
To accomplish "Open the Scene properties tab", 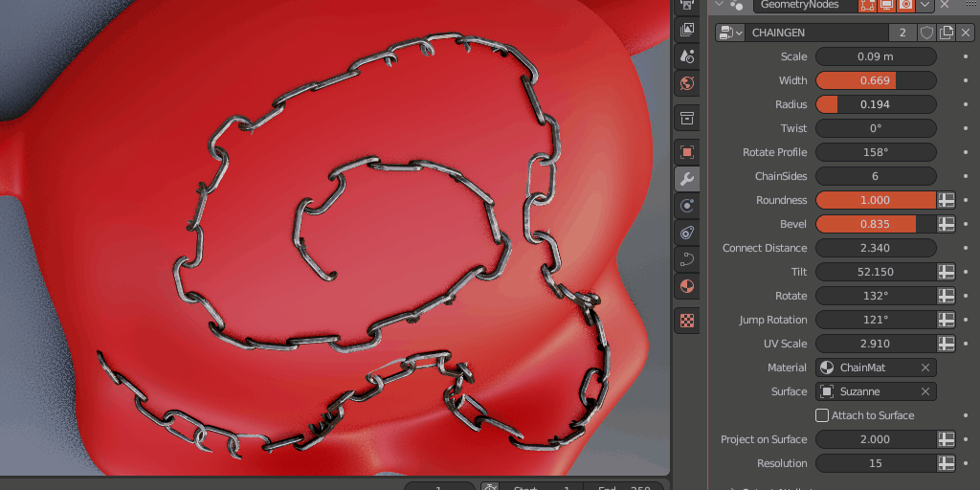I will point(687,56).
